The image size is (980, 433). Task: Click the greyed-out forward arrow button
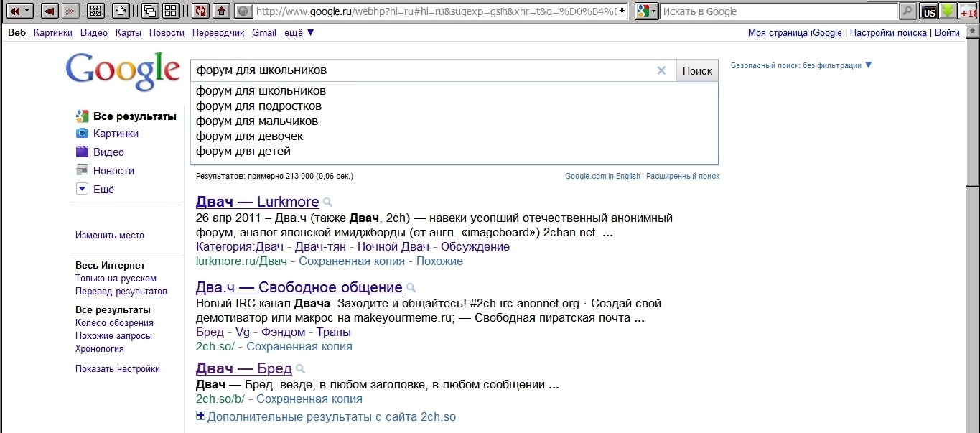70,11
